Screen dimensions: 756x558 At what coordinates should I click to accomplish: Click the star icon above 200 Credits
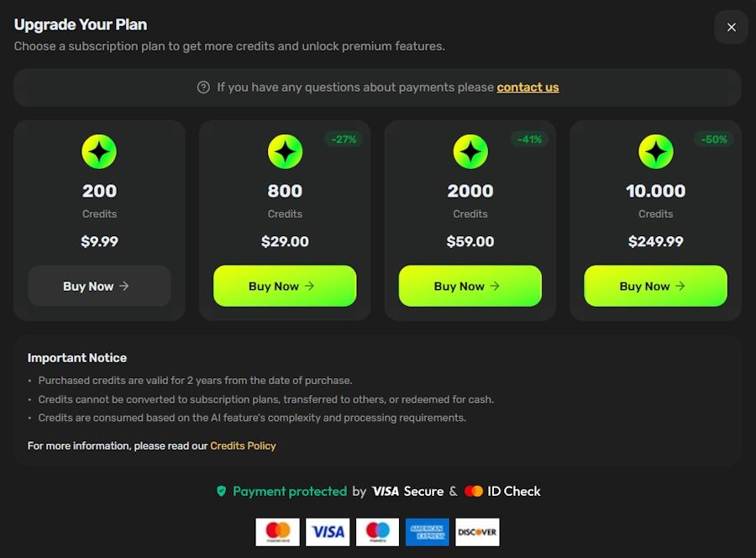(x=99, y=151)
